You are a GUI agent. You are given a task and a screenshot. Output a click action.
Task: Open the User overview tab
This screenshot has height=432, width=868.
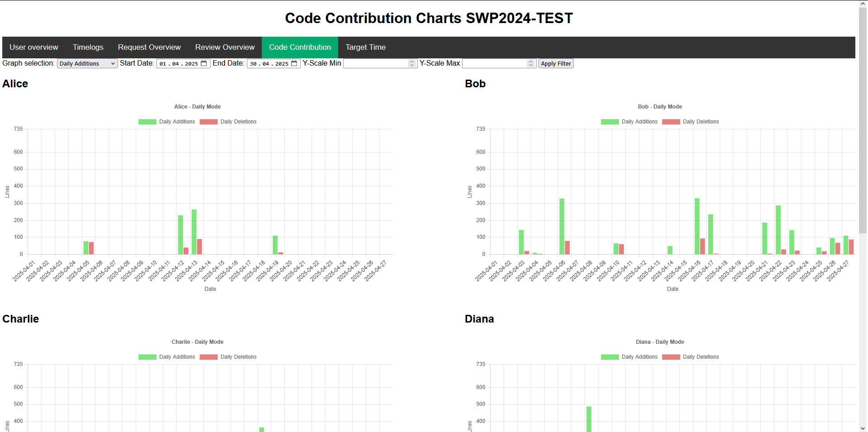click(34, 47)
